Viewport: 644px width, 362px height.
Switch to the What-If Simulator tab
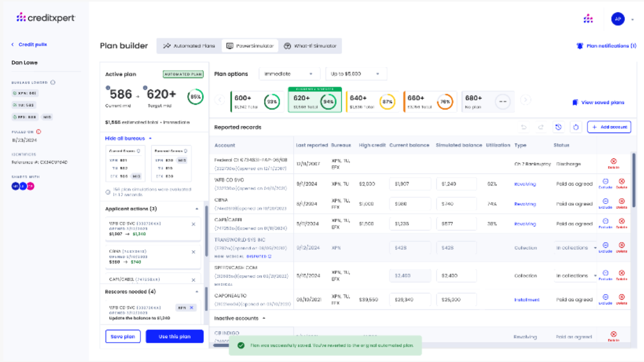click(310, 46)
